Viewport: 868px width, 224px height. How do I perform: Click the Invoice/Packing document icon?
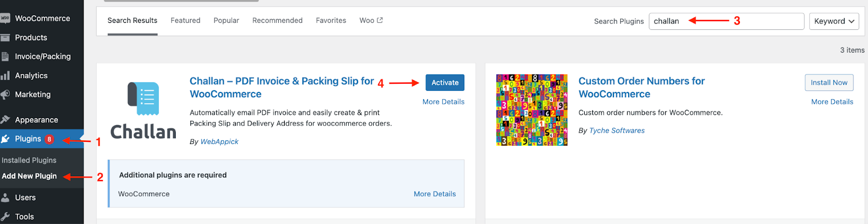point(5,57)
